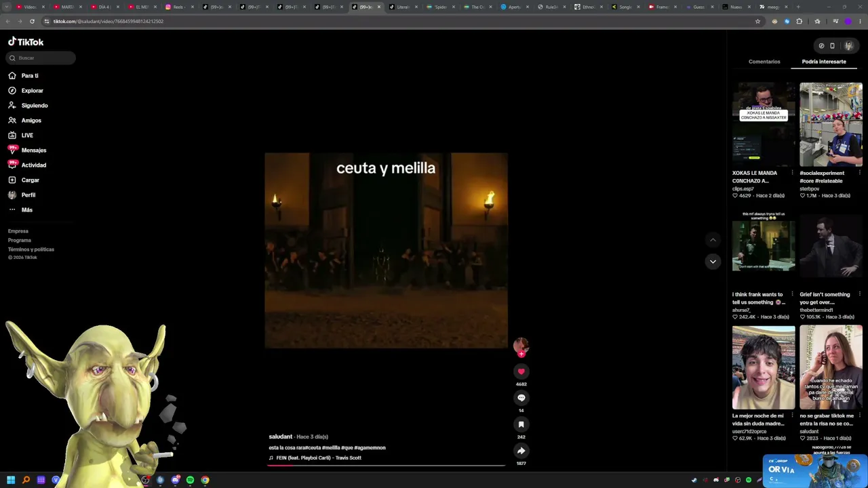
Task: Open 'no se grabar tiktok' thumbnail
Action: [831, 367]
